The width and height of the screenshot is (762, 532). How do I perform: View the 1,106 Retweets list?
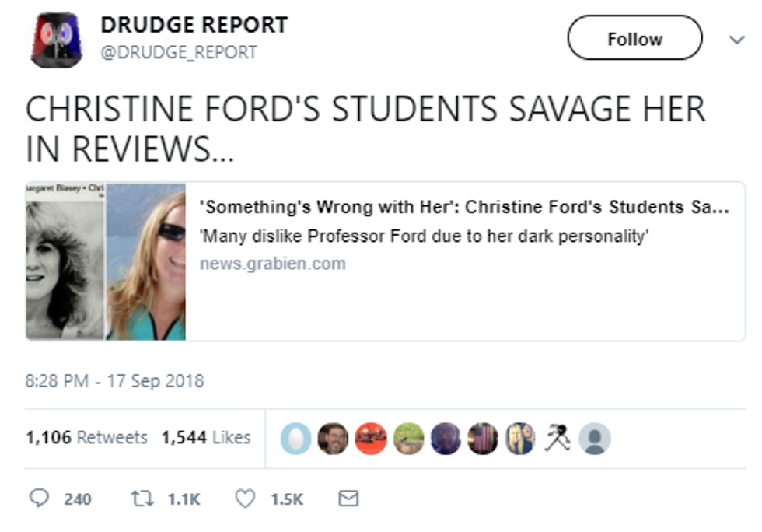[86, 437]
